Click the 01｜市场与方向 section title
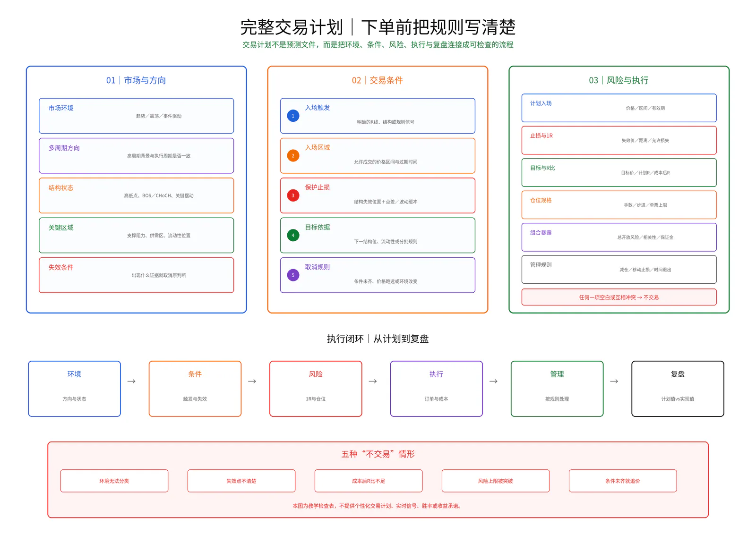Image resolution: width=756 pixels, height=534 pixels. click(136, 80)
